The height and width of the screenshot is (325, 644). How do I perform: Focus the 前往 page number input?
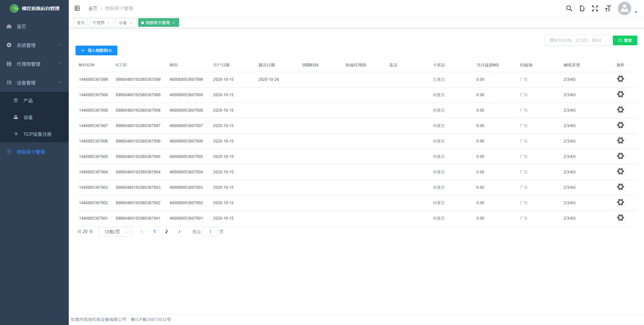pyautogui.click(x=210, y=232)
